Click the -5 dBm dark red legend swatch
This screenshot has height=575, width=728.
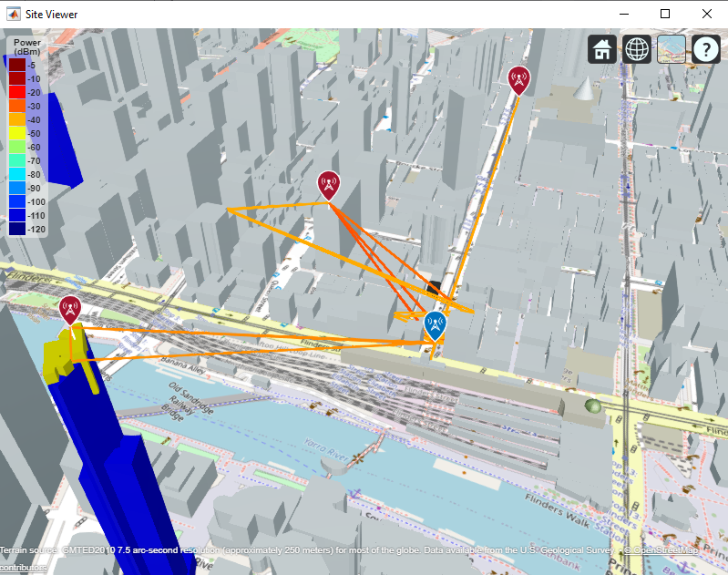(17, 65)
